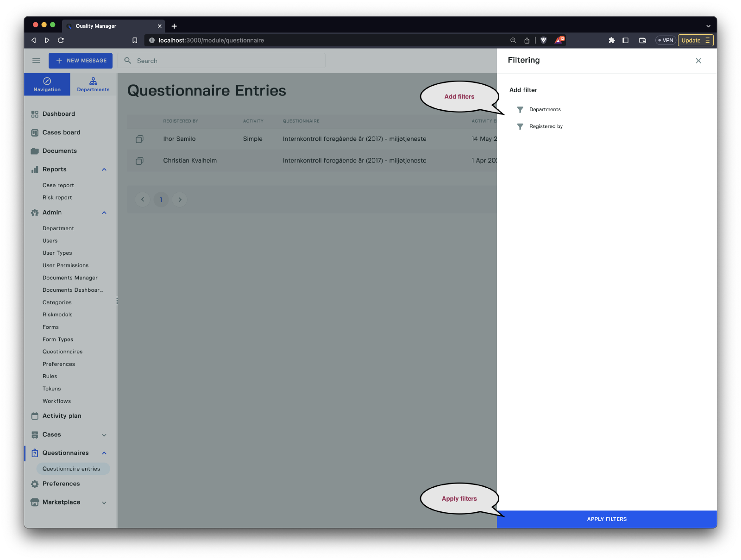Collapse the Admin section
741x560 pixels.
(x=104, y=213)
